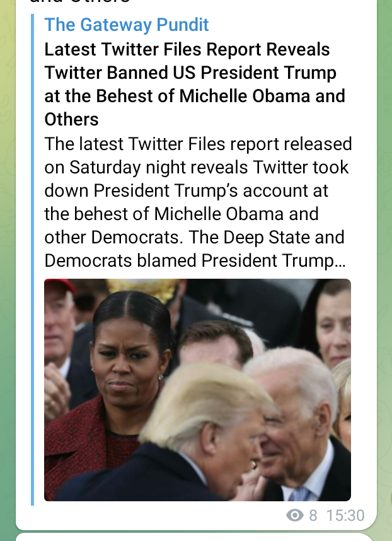Click the green chat wallpaper on the right
This screenshot has width=392, height=541.
(x=384, y=270)
